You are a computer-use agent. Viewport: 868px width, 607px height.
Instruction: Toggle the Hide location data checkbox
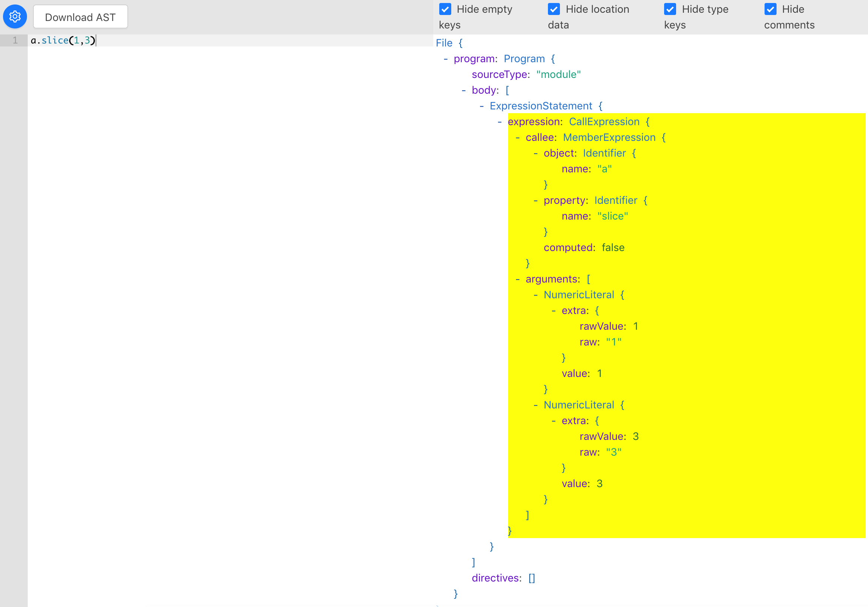tap(554, 9)
